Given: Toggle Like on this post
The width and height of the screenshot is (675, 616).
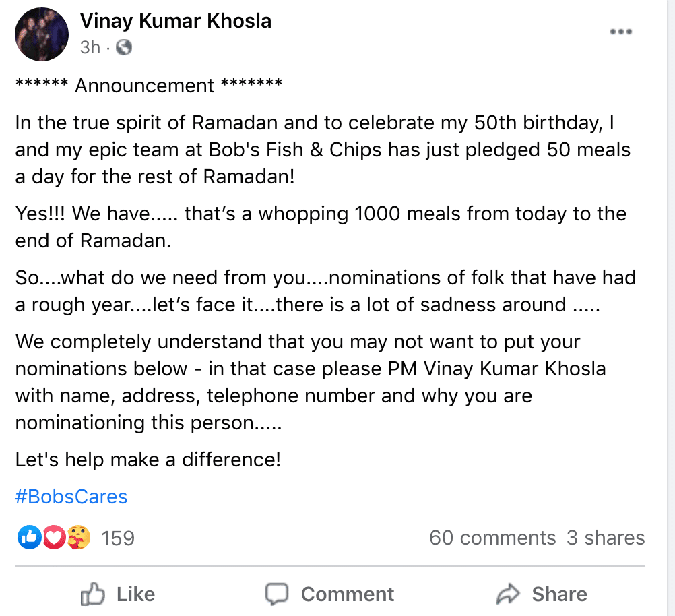Looking at the screenshot, I should pos(118,594).
